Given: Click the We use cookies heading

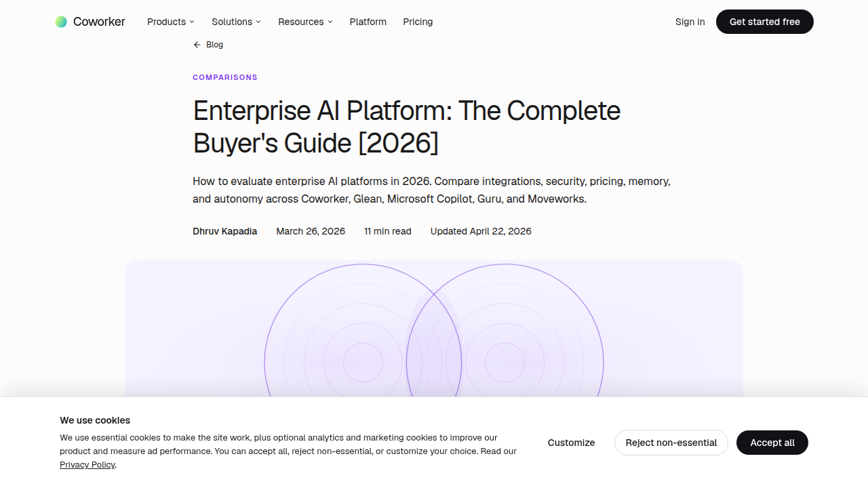Looking at the screenshot, I should (x=95, y=420).
